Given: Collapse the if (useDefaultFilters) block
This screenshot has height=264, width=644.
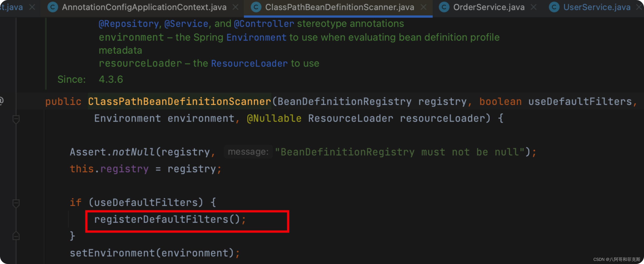Looking at the screenshot, I should 16,203.
